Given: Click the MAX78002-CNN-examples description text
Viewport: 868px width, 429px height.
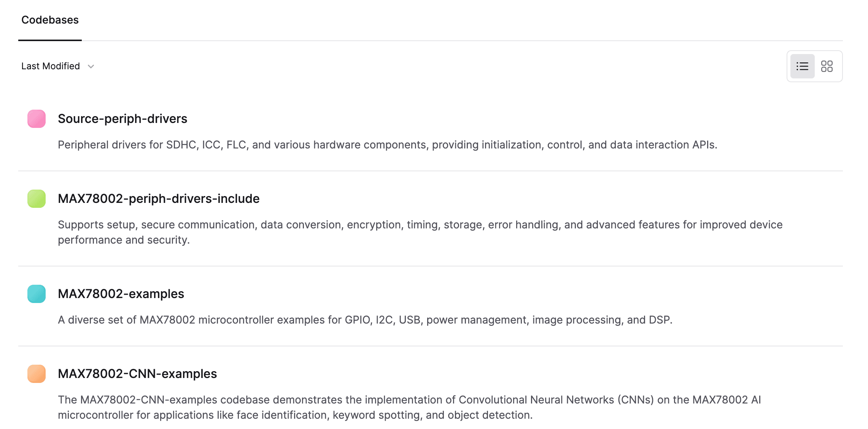Looking at the screenshot, I should point(409,407).
